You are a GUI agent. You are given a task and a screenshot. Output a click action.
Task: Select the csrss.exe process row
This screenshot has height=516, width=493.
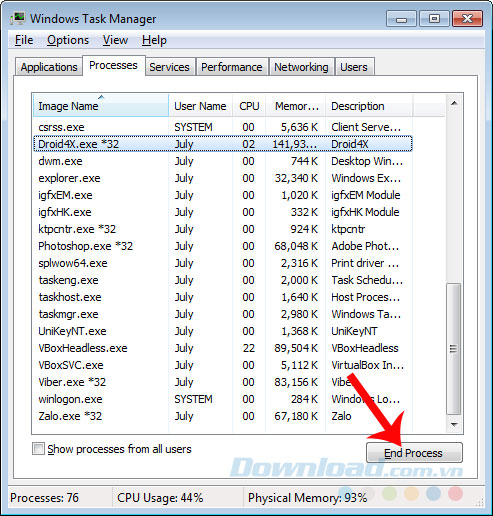(223, 127)
